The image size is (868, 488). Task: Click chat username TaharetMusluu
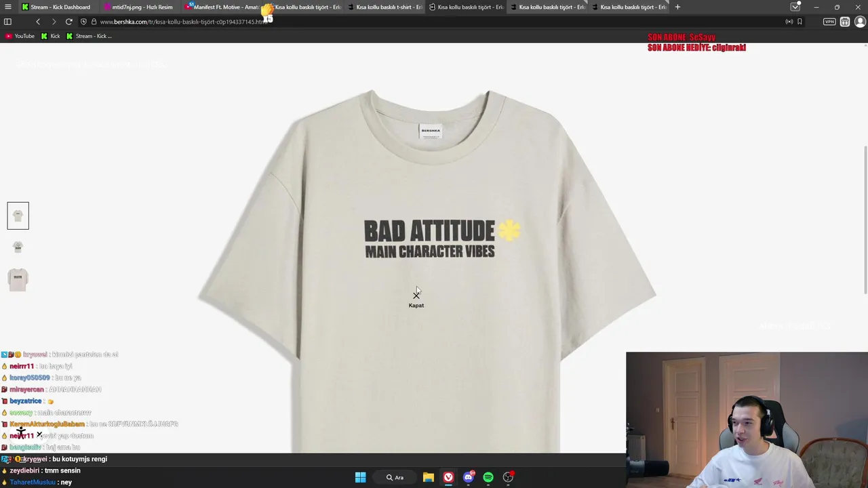[x=32, y=482]
